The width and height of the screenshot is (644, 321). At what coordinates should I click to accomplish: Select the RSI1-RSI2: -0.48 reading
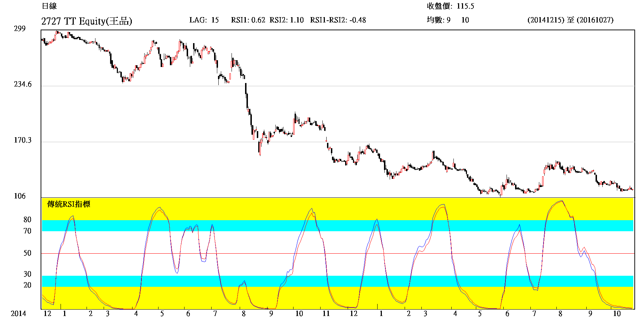338,20
